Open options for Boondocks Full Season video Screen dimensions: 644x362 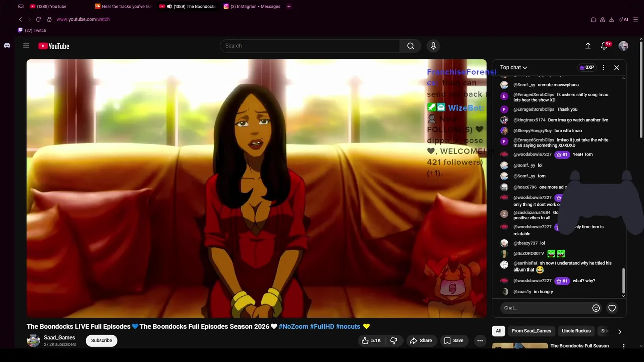tap(624, 346)
